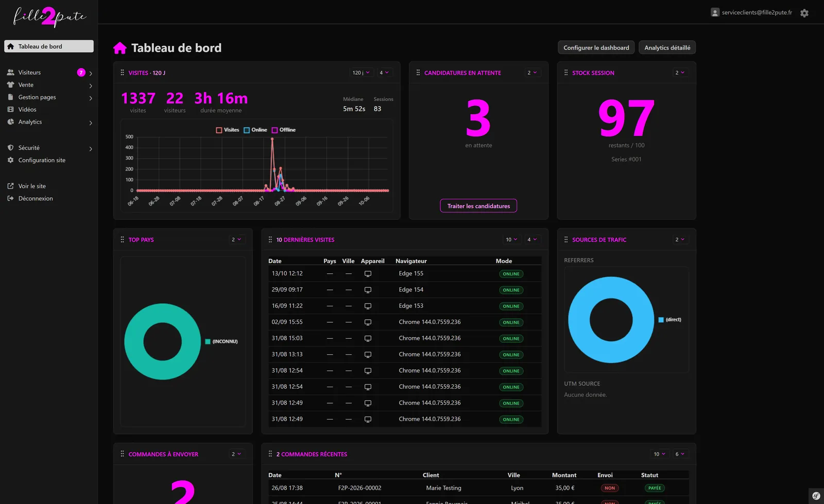Open the Candidatures en attente size dropdown
Viewport: 824px width, 504px height.
coord(532,73)
